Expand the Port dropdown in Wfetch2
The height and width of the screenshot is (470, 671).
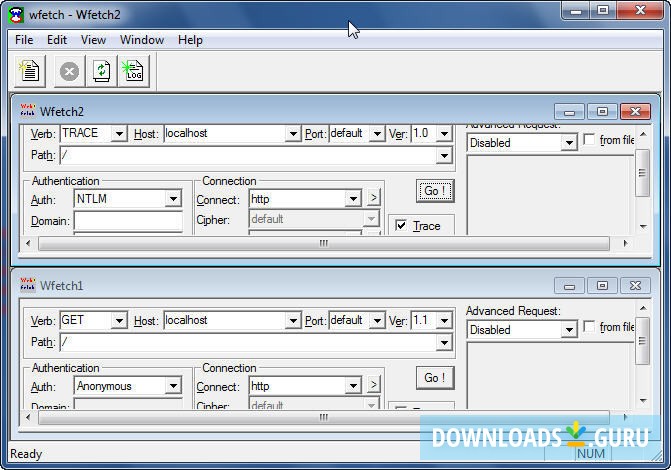click(x=377, y=134)
